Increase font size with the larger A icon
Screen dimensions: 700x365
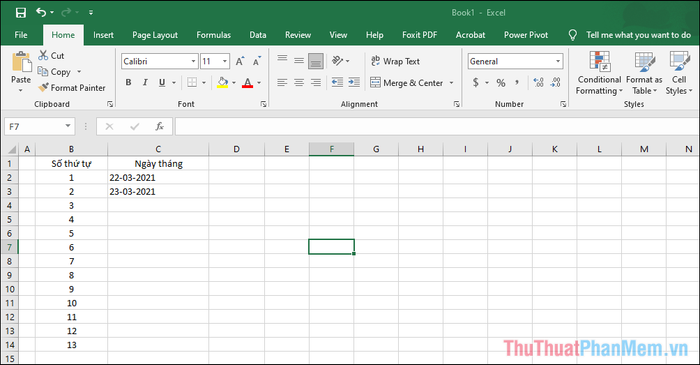tap(240, 62)
